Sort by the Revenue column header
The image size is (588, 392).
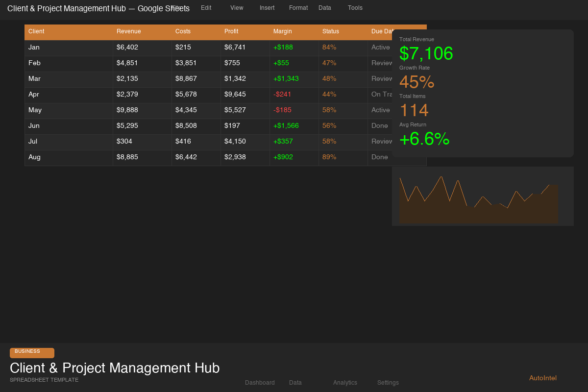(x=128, y=31)
